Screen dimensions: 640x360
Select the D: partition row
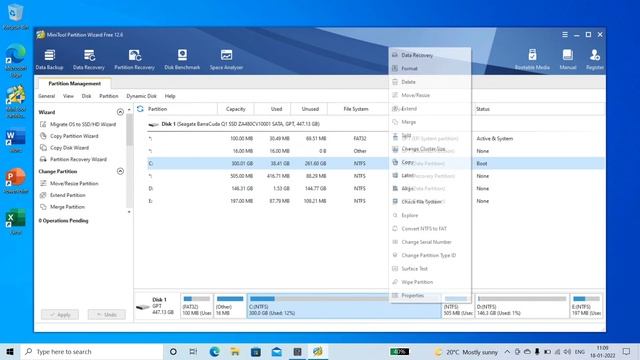(376, 189)
